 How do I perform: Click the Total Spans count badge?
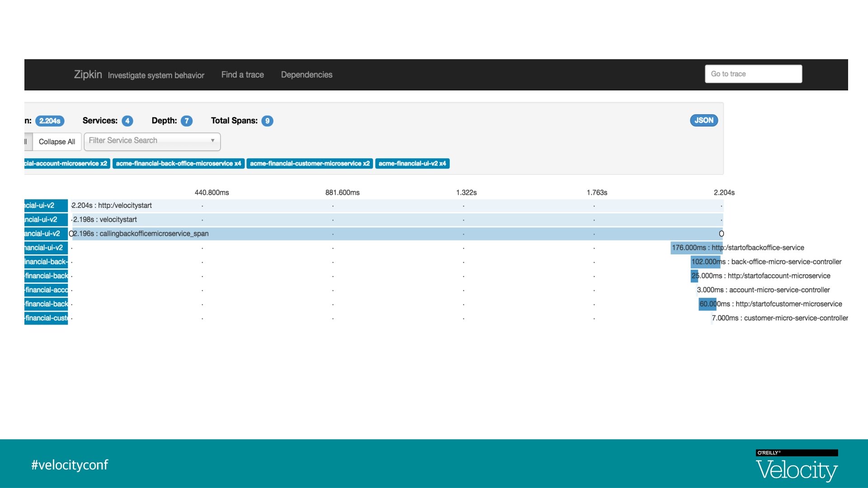point(267,121)
